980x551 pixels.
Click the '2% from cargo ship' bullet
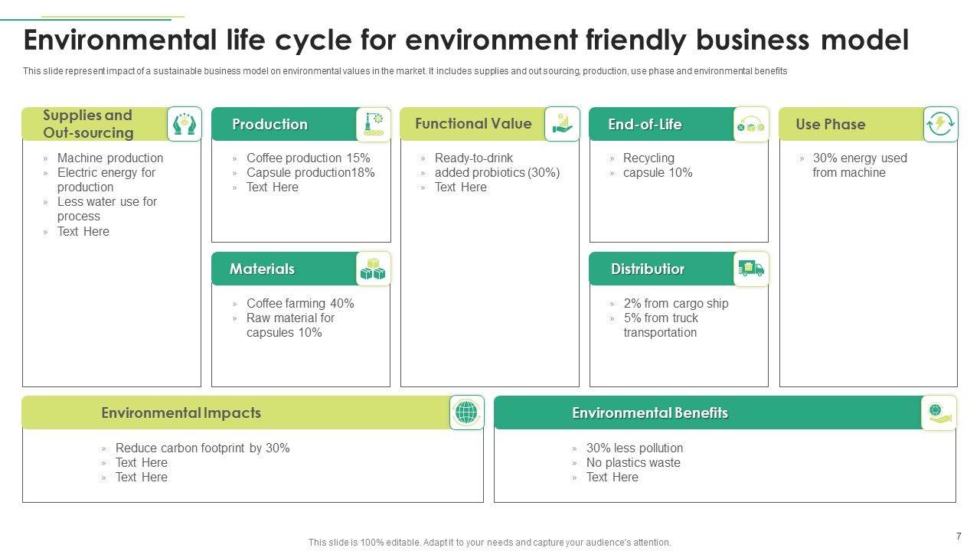click(676, 303)
